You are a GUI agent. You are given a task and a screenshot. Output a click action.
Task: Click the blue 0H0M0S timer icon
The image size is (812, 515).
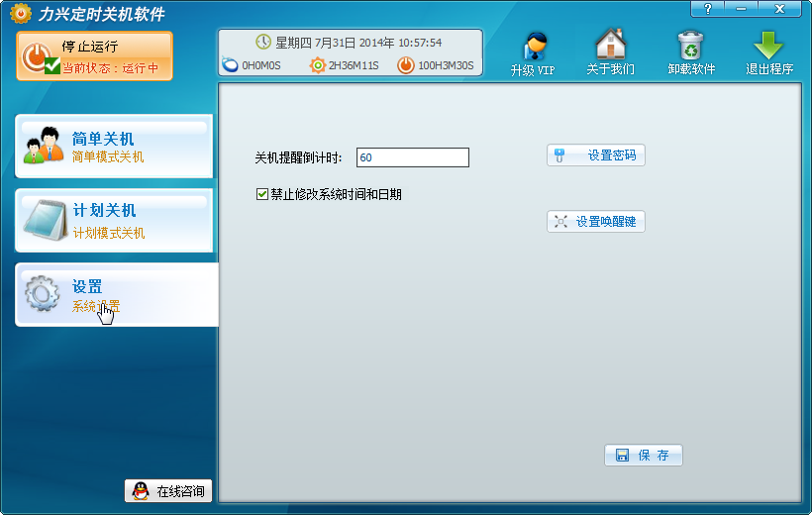tap(230, 64)
